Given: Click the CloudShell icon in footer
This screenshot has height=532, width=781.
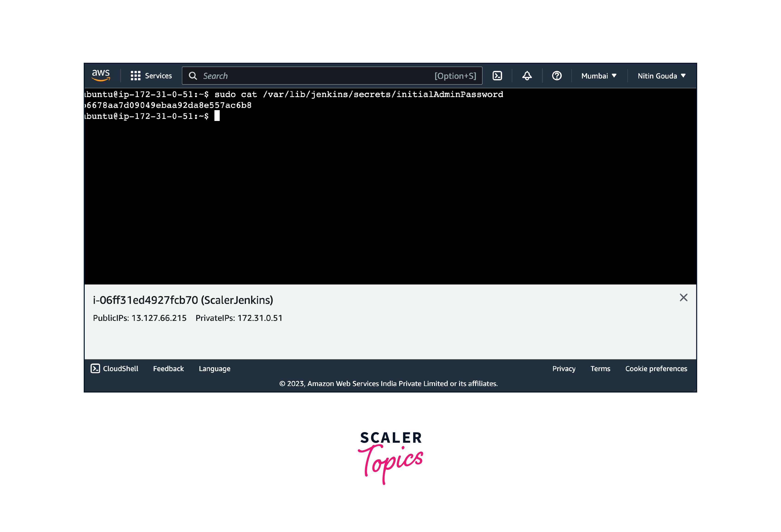Looking at the screenshot, I should point(95,368).
